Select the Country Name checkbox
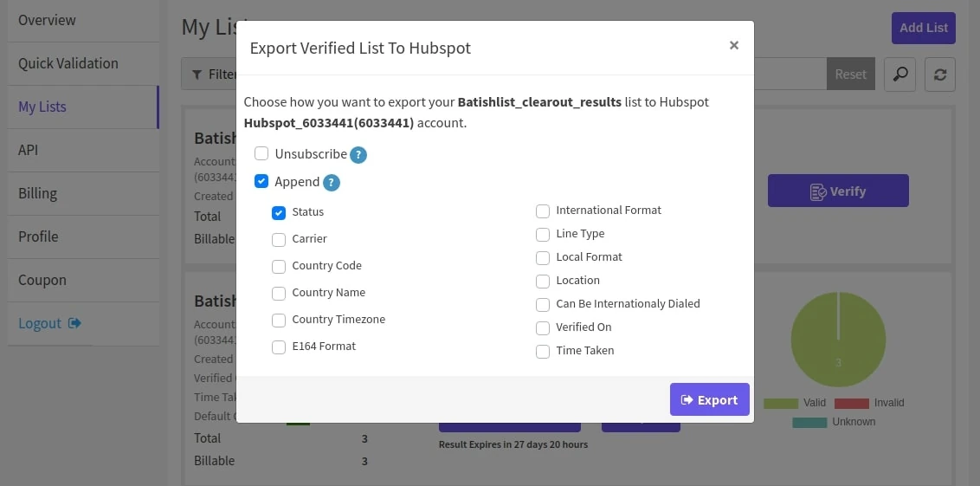The height and width of the screenshot is (486, 980). [x=279, y=294]
